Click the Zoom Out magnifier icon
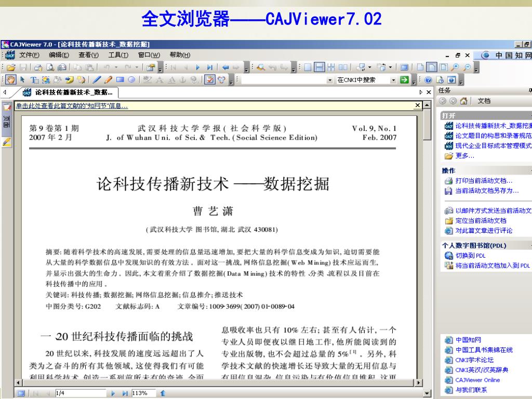Viewport: 532px width, 399px height. pyautogui.click(x=467, y=67)
